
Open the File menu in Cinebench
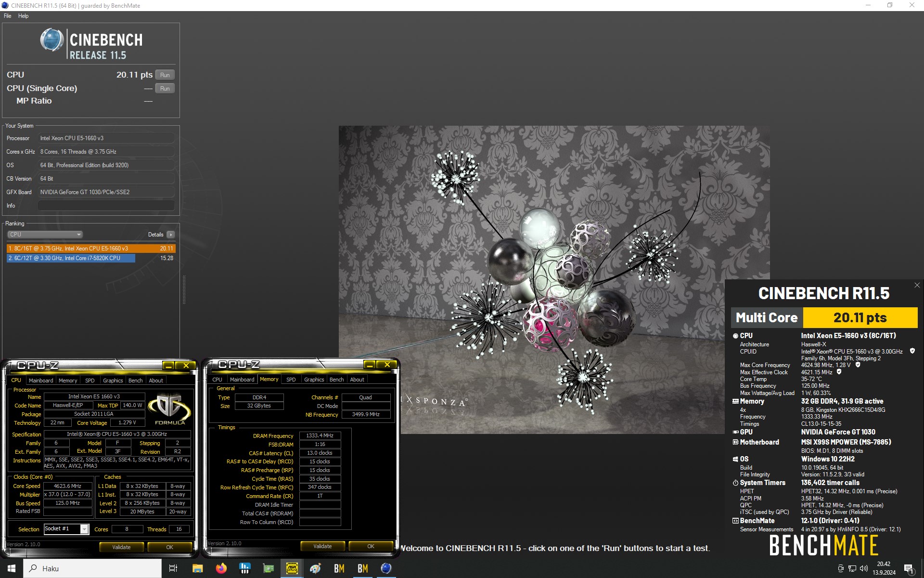pos(8,16)
